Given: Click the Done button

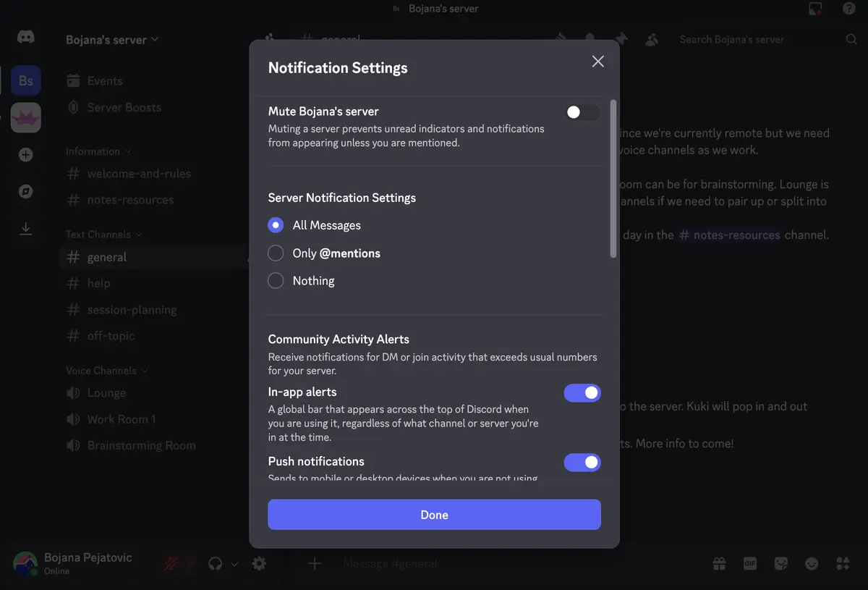Looking at the screenshot, I should [x=434, y=515].
